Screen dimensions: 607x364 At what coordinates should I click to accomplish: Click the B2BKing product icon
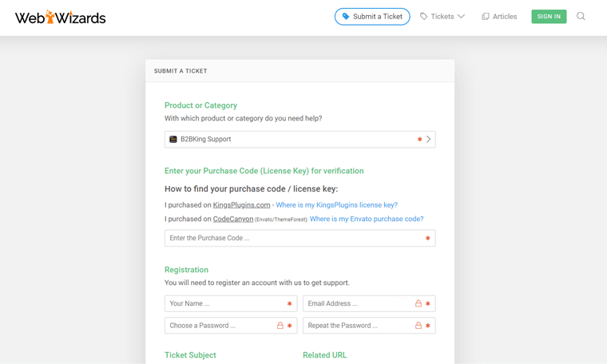(173, 139)
